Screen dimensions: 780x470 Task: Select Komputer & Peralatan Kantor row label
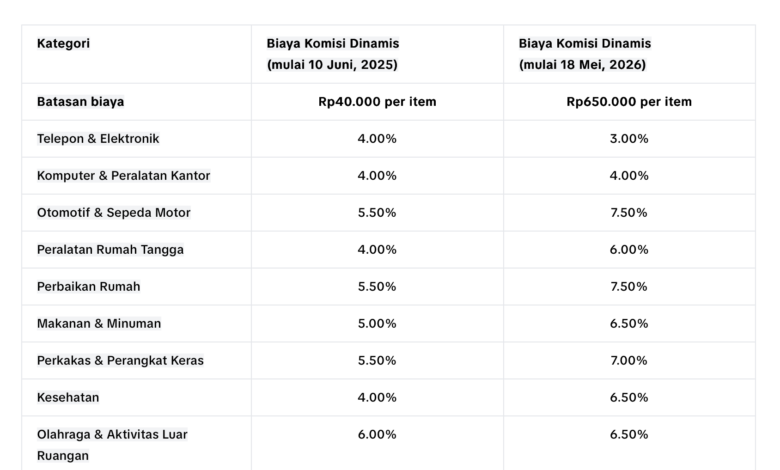123,176
